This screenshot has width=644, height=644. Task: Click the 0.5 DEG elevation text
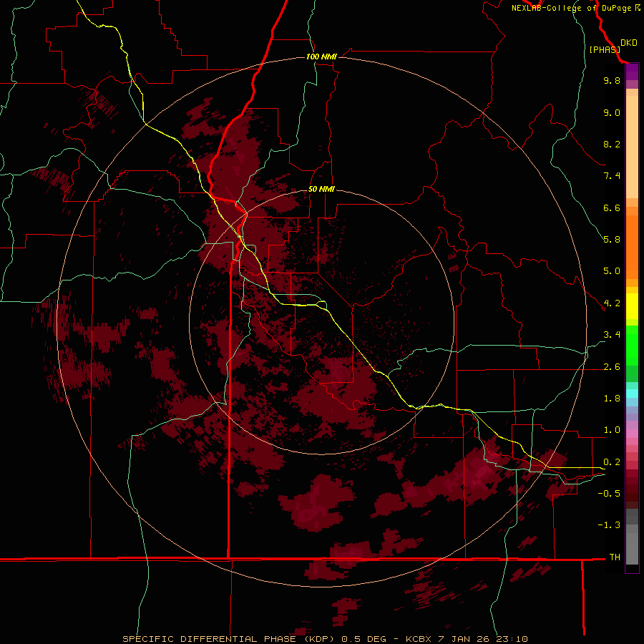364,639
